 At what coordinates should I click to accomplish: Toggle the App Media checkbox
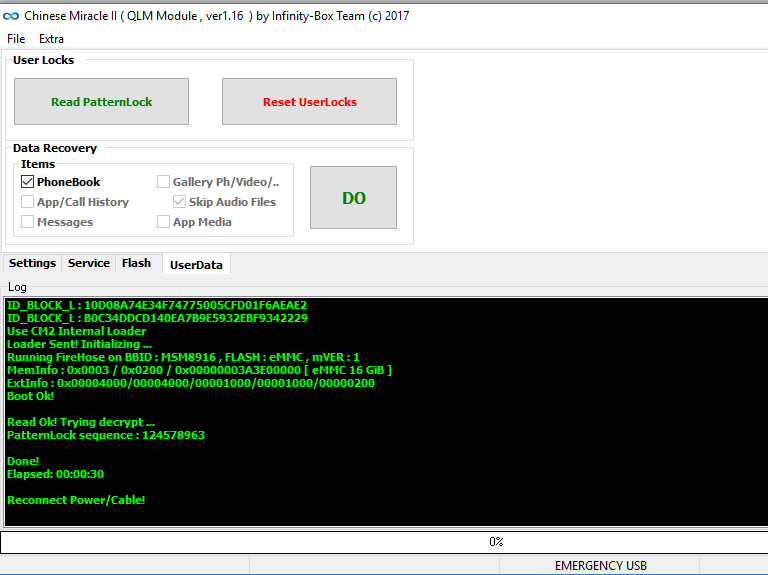163,222
